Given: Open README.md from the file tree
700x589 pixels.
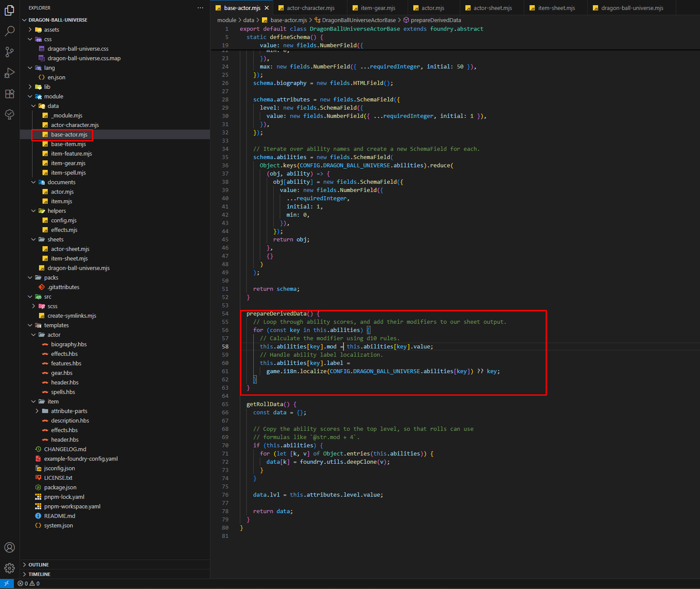Looking at the screenshot, I should pos(59,516).
